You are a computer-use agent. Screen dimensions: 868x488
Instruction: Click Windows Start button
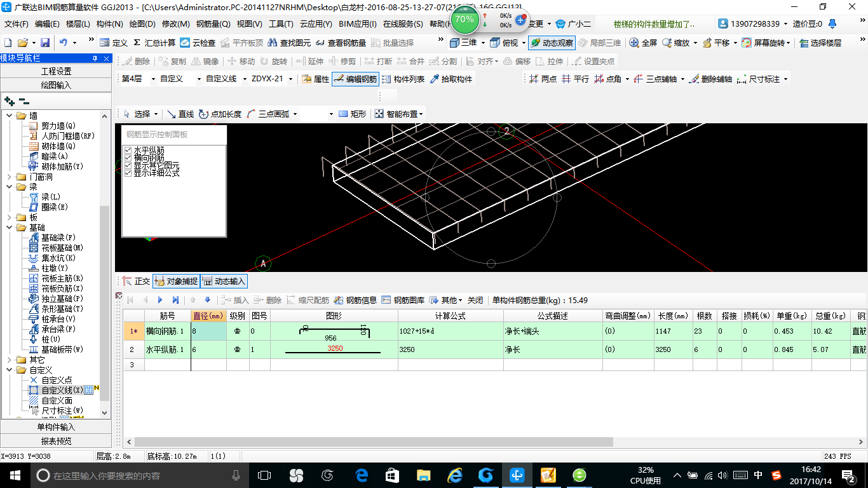coord(15,475)
